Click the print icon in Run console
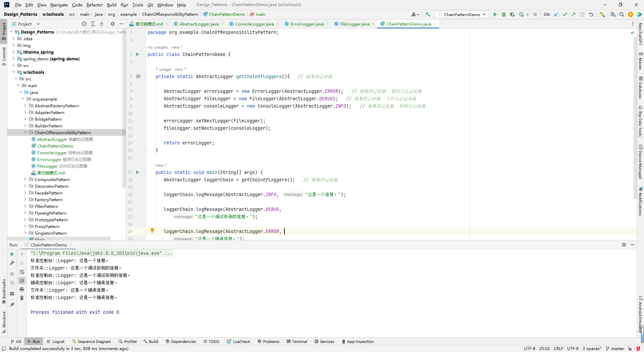Viewport: 644px width, 352px height. [x=22, y=289]
